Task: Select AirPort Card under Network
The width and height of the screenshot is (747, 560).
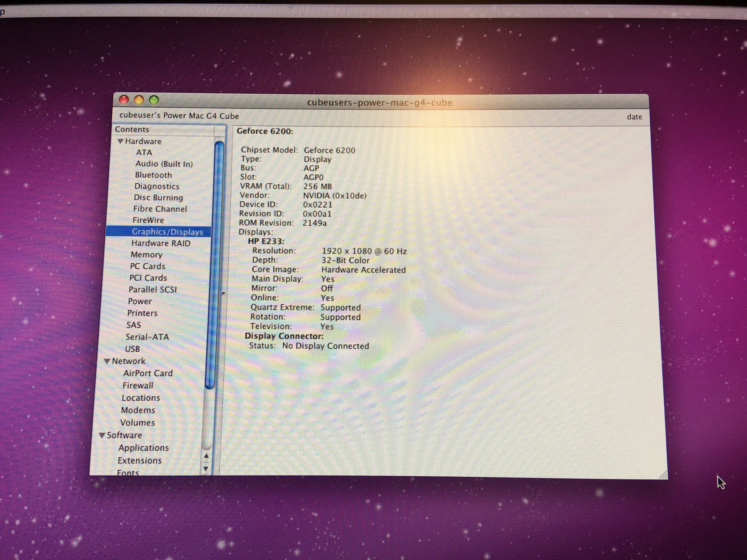Action: click(148, 373)
